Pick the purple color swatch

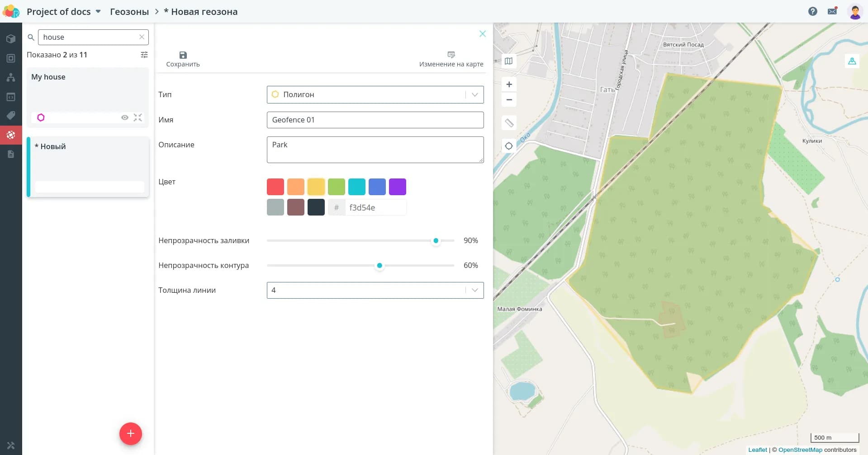(x=397, y=187)
